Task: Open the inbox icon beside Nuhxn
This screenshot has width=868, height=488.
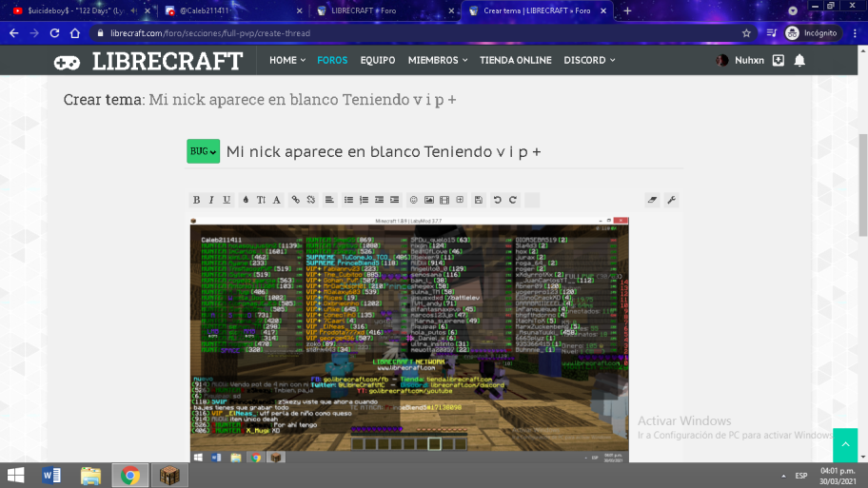Action: coord(779,60)
